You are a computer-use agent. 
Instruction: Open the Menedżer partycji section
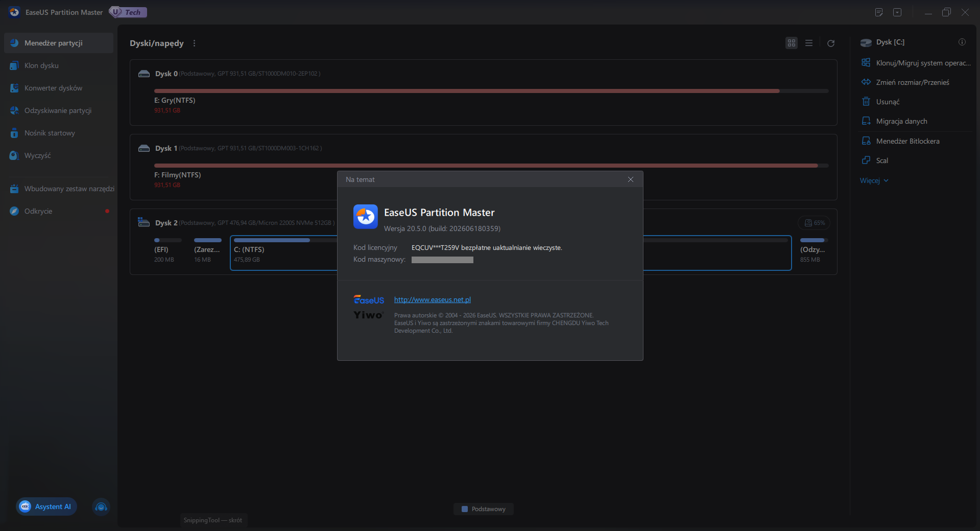59,43
